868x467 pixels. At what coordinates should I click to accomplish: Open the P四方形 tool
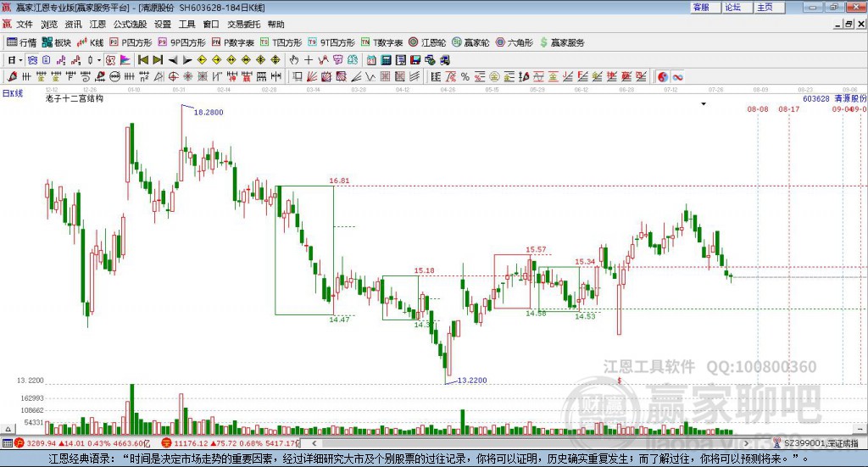coord(131,42)
